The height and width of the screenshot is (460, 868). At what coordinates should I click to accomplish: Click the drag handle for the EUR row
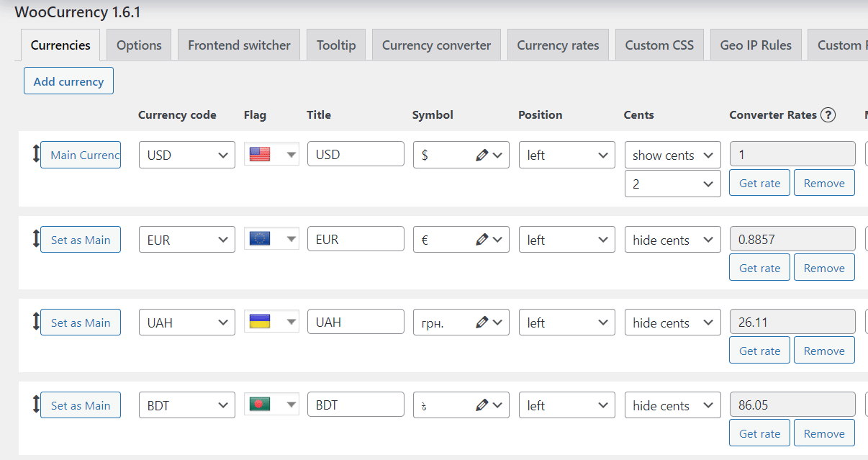[35, 239]
